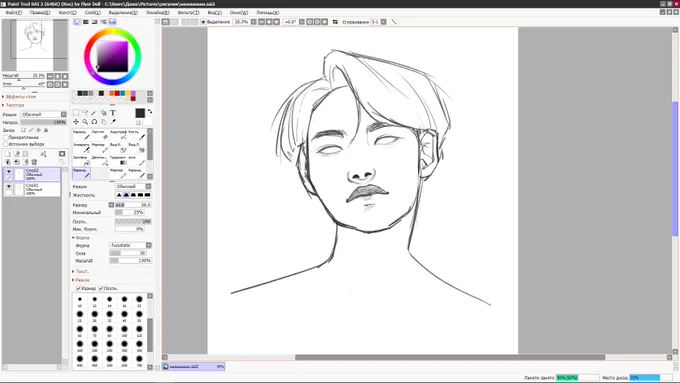Image resolution: width=680 pixels, height=383 pixels.
Task: Open the Холст menu
Action: coord(67,13)
